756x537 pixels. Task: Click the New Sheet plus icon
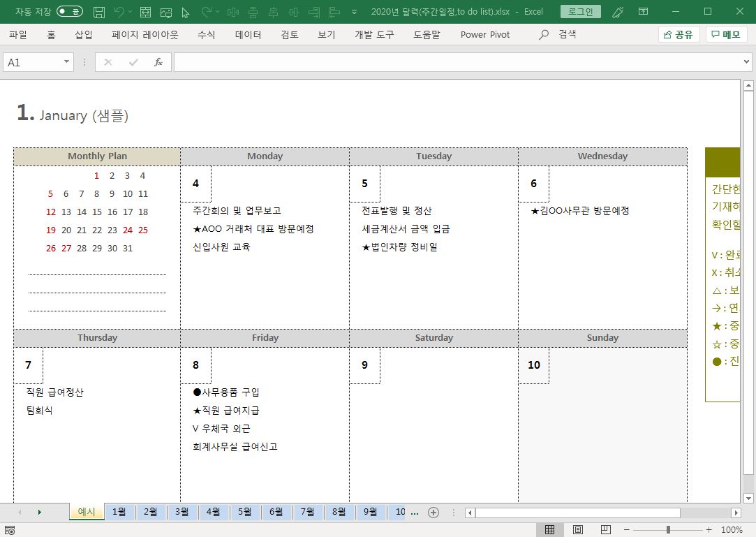[x=433, y=513]
